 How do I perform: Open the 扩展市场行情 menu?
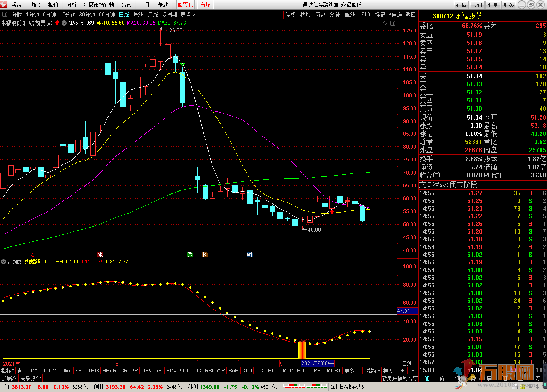[x=99, y=5]
